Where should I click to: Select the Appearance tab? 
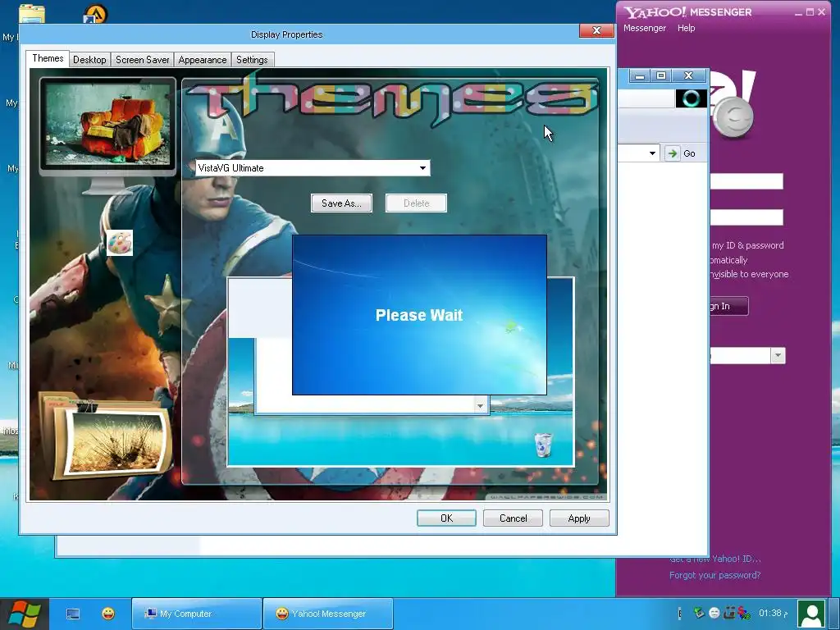point(203,59)
